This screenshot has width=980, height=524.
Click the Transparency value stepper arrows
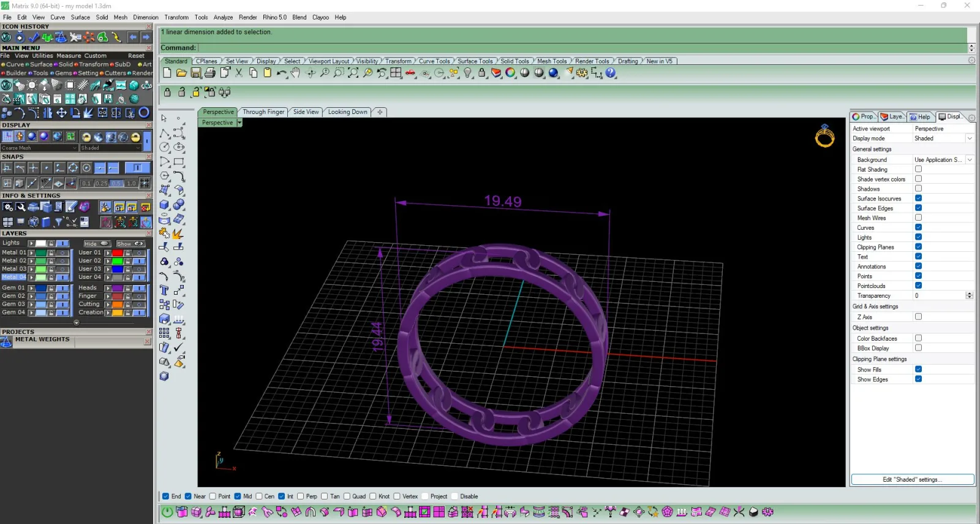969,295
